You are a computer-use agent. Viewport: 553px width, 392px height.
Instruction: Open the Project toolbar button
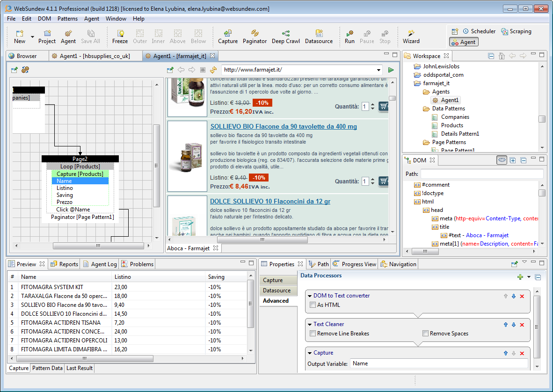click(47, 36)
